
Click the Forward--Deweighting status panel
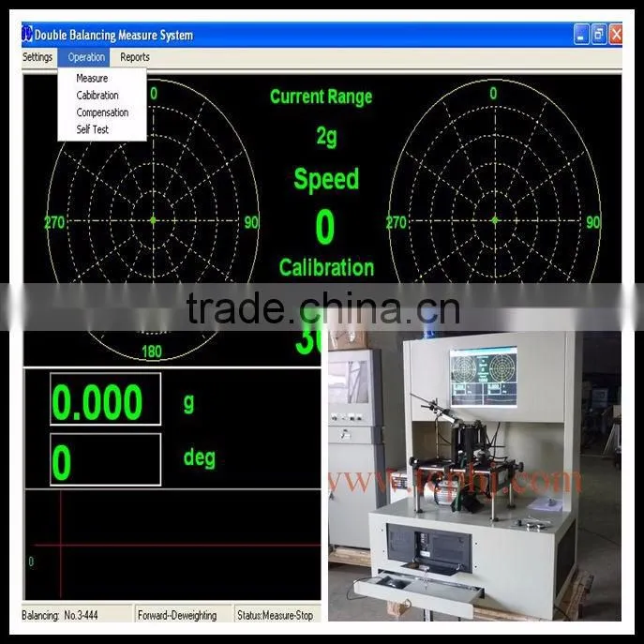coord(183,615)
